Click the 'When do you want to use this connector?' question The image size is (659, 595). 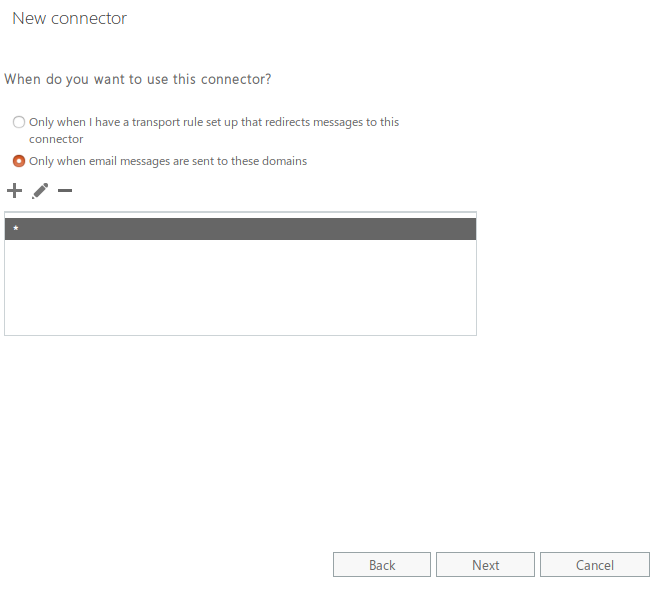point(138,79)
